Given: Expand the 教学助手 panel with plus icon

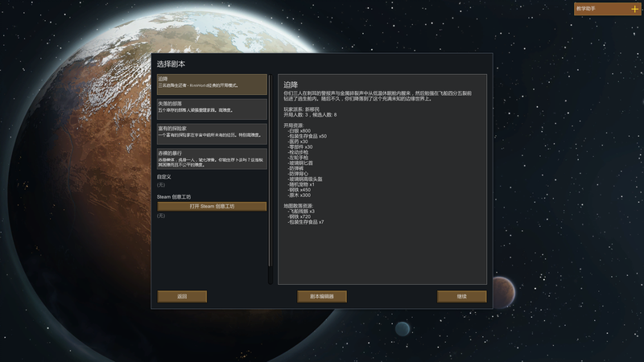Looking at the screenshot, I should point(634,9).
